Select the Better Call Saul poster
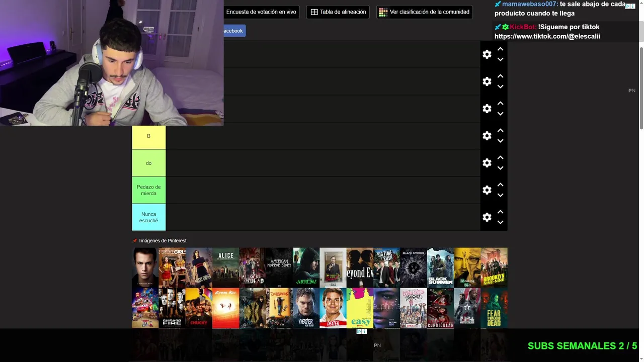Screen dimensions: 644x362 [333, 267]
